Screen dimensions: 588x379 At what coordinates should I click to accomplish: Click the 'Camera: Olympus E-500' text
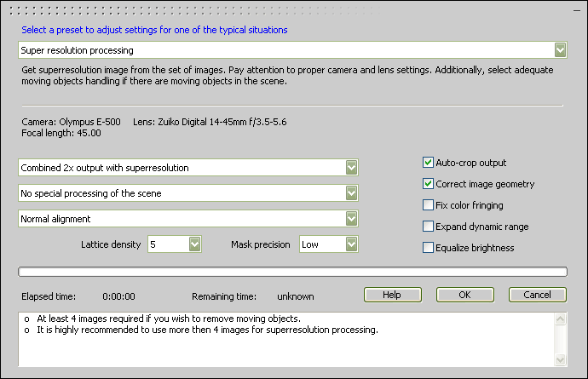point(71,122)
